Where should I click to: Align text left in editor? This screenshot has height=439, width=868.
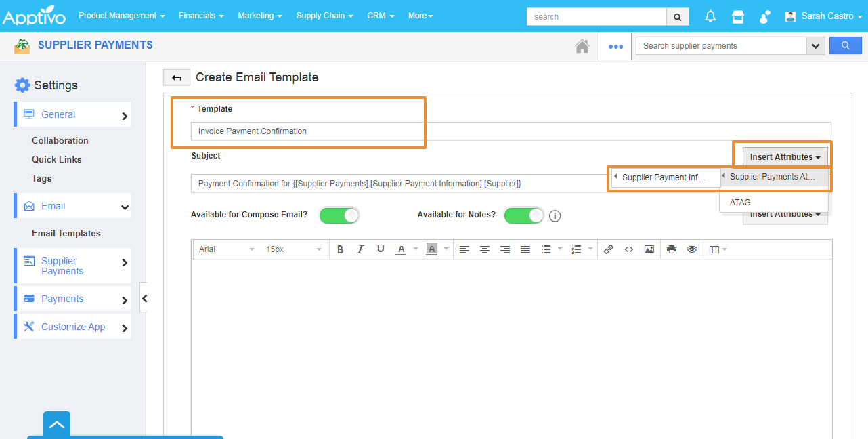(464, 249)
